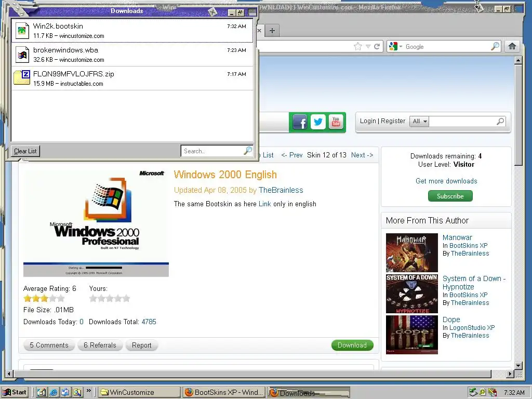This screenshot has height=399, width=532.
Task: Open the 5 Comments section
Action: pyautogui.click(x=49, y=345)
